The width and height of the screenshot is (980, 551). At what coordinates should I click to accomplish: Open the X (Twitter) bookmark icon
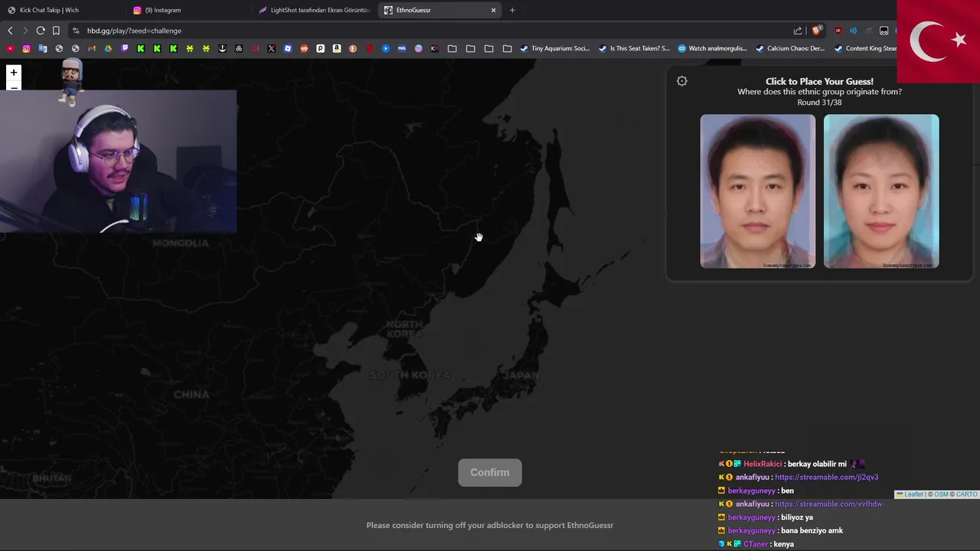[x=271, y=48]
